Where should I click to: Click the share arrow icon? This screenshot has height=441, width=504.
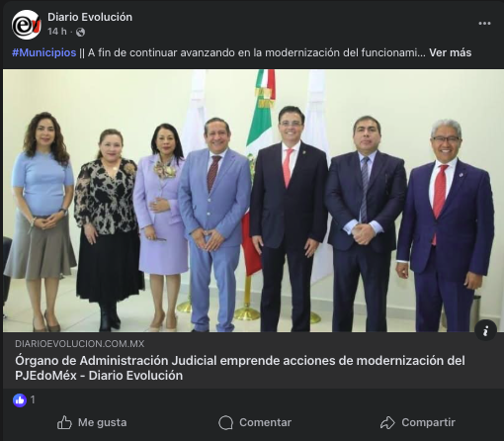(x=387, y=422)
